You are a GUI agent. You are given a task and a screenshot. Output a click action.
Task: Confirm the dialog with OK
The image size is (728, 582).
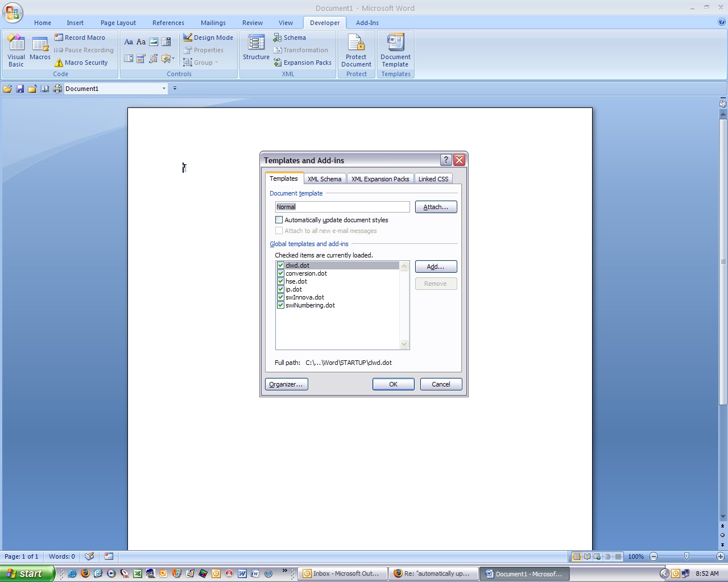tap(393, 384)
